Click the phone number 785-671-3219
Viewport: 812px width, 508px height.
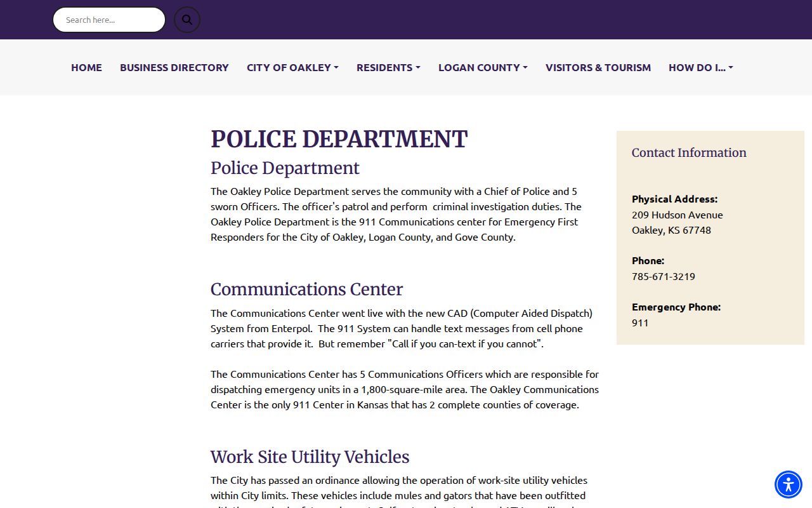coord(664,276)
